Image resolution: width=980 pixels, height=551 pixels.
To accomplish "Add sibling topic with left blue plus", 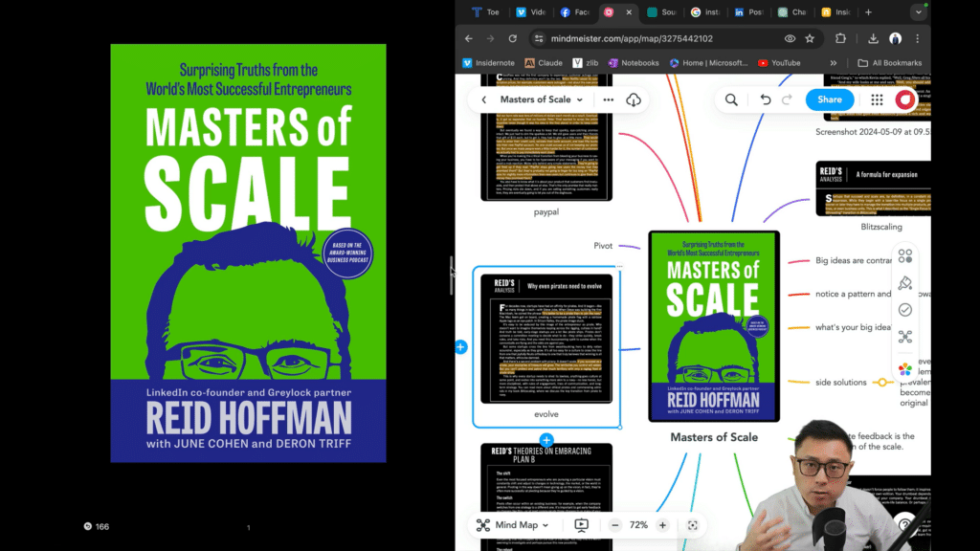I will (461, 347).
